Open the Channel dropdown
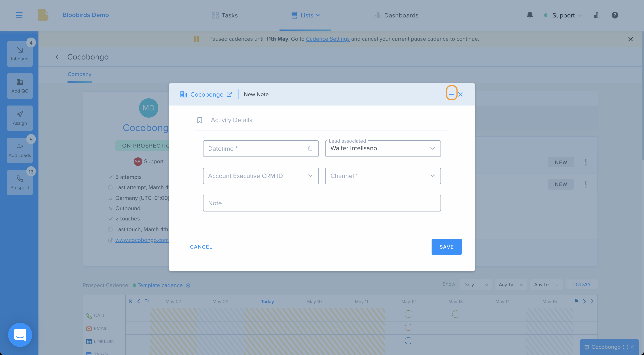This screenshot has height=355, width=644. 383,176
